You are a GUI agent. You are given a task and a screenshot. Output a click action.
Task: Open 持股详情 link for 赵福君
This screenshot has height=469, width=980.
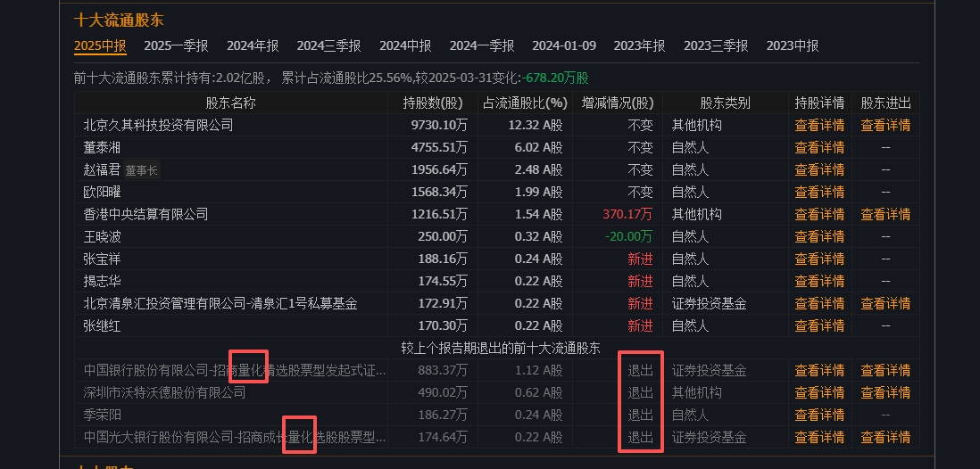[x=819, y=169]
